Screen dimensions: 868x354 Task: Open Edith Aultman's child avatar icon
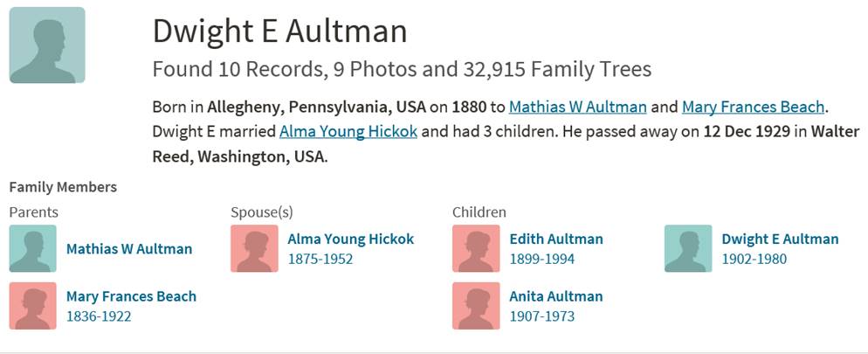pos(476,248)
